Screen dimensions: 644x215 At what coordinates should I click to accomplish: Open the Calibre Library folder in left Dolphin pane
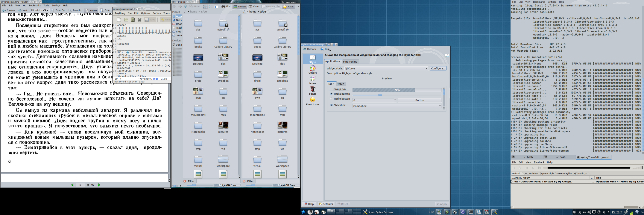click(x=223, y=43)
